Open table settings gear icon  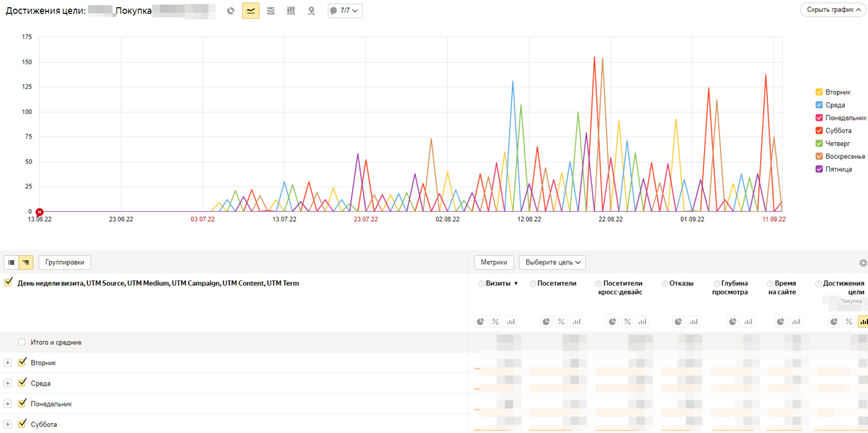(863, 263)
